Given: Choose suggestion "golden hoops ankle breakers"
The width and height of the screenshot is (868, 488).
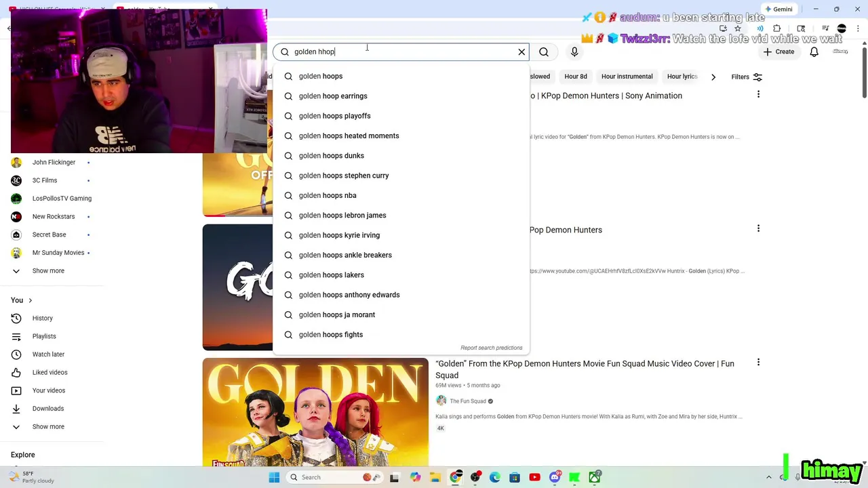Looking at the screenshot, I should [401, 255].
